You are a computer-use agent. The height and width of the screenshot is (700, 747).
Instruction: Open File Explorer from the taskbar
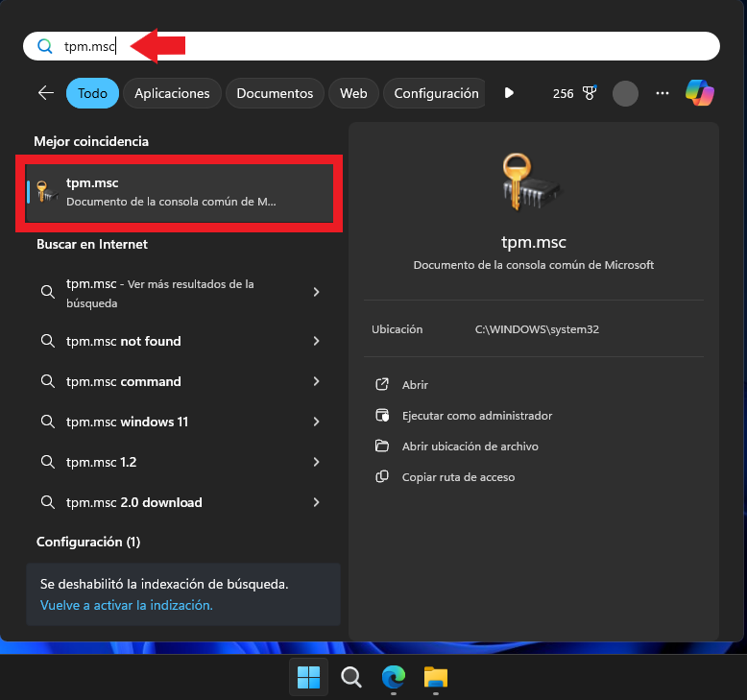coord(436,677)
